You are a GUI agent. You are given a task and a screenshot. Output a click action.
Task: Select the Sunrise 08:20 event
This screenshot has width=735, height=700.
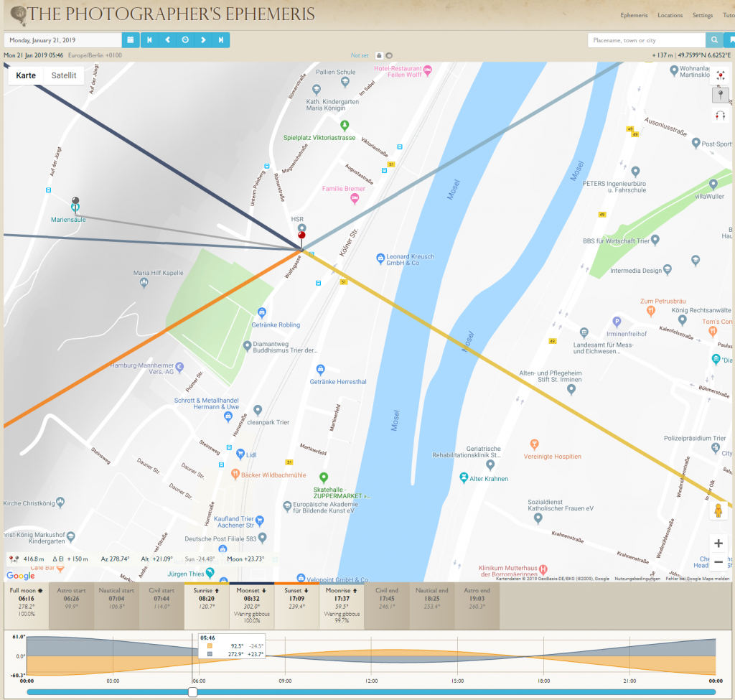(x=206, y=606)
